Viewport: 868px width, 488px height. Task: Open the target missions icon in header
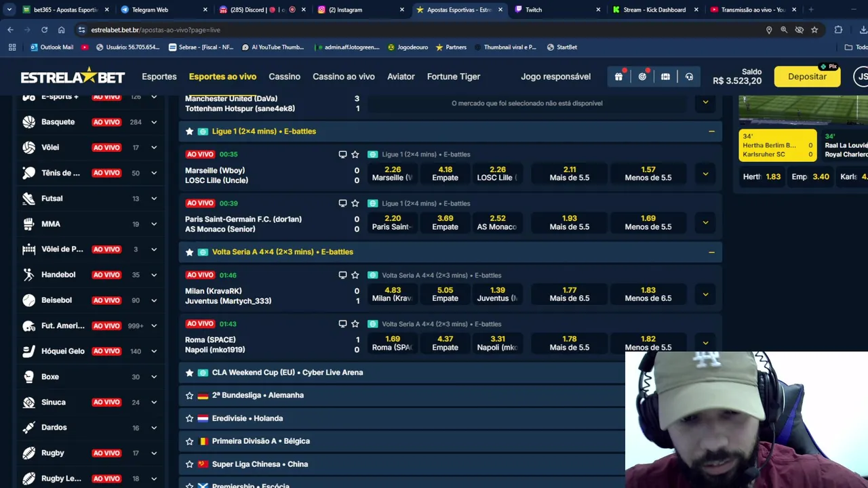click(x=642, y=77)
